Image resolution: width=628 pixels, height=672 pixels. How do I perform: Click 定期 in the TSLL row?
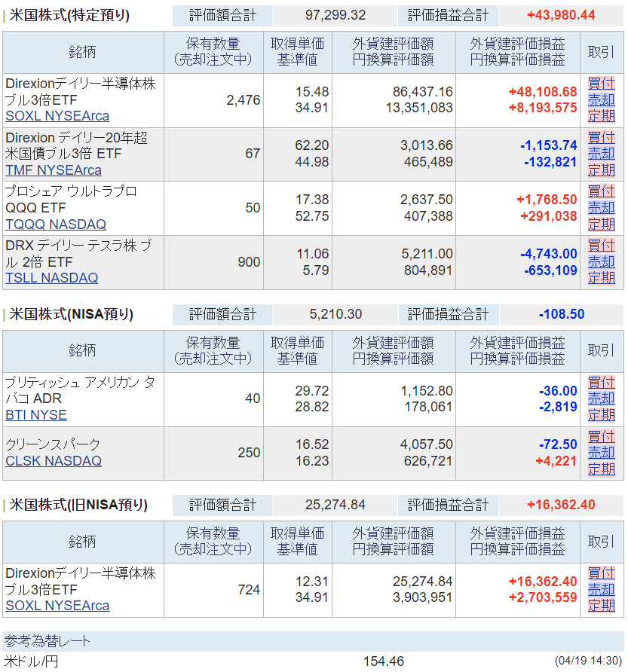(602, 278)
